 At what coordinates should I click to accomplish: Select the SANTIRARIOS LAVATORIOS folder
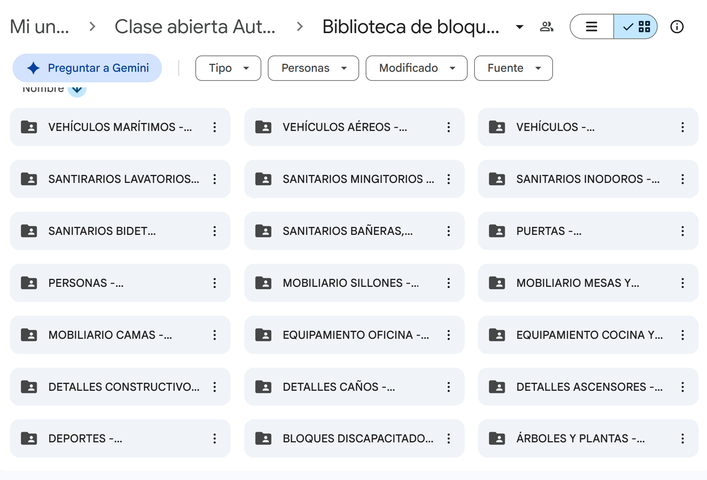pyautogui.click(x=120, y=179)
